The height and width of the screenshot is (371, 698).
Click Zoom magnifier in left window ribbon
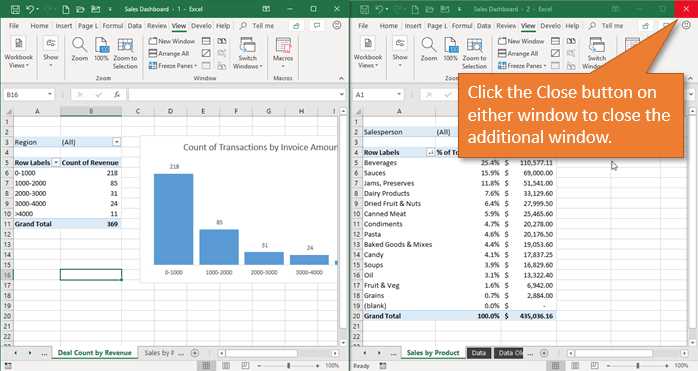coord(80,49)
